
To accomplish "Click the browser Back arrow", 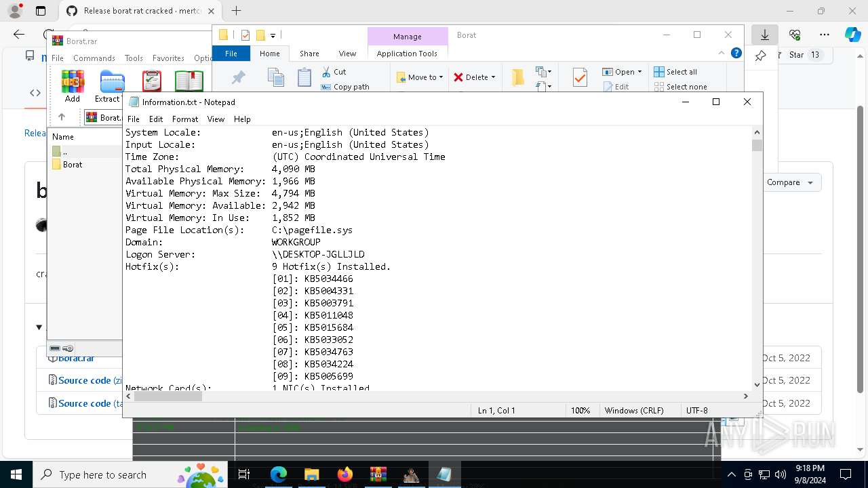I will (19, 35).
